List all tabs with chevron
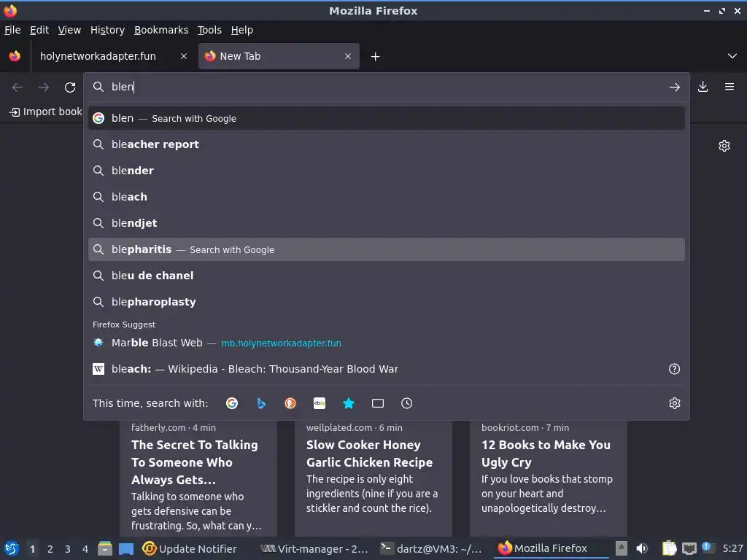Image resolution: width=747 pixels, height=560 pixels. click(732, 56)
